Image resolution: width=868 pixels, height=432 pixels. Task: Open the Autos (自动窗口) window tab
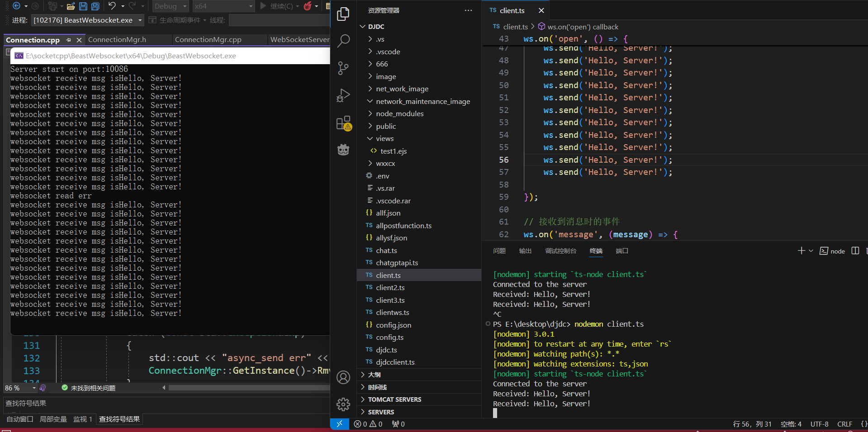[x=20, y=419]
